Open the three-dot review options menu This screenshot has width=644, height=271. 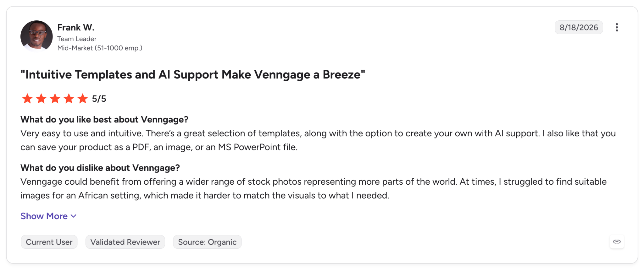pos(617,28)
